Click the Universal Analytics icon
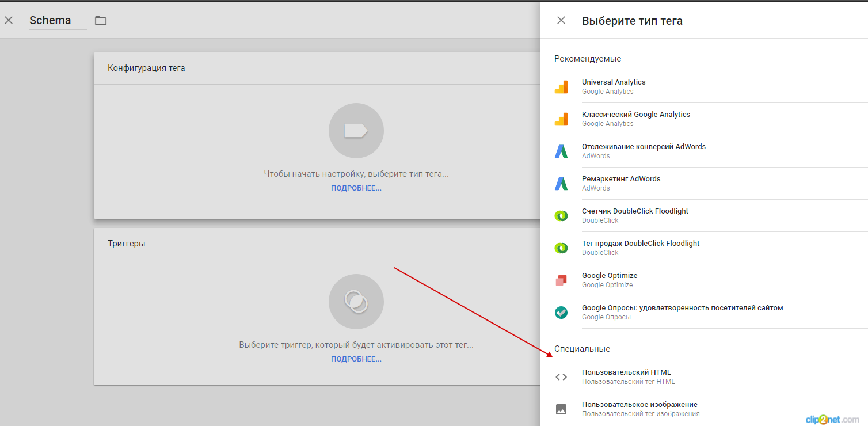 (561, 87)
